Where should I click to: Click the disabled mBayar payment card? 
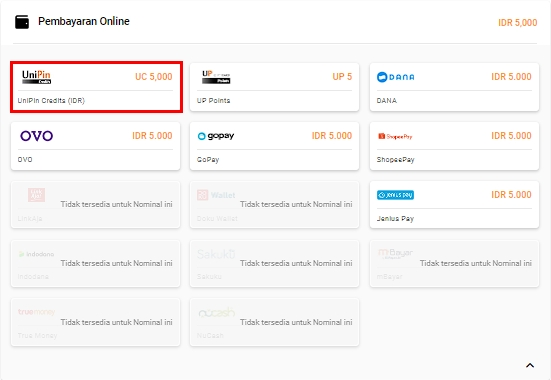[x=454, y=264]
